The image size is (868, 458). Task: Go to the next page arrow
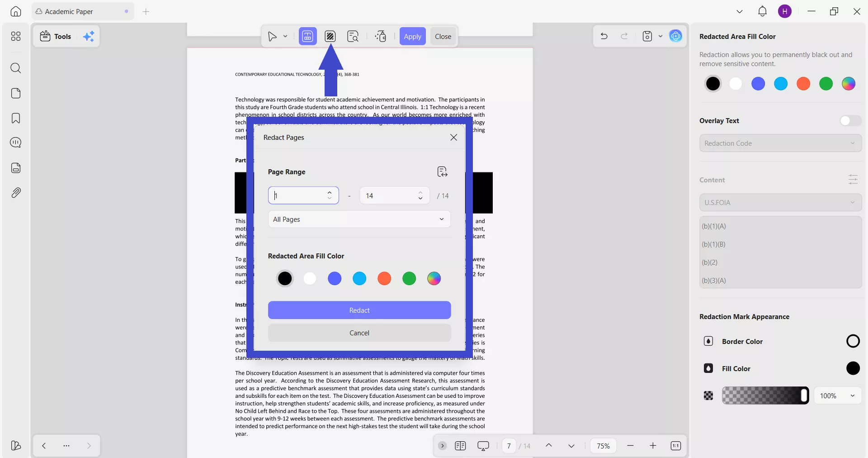tap(571, 446)
